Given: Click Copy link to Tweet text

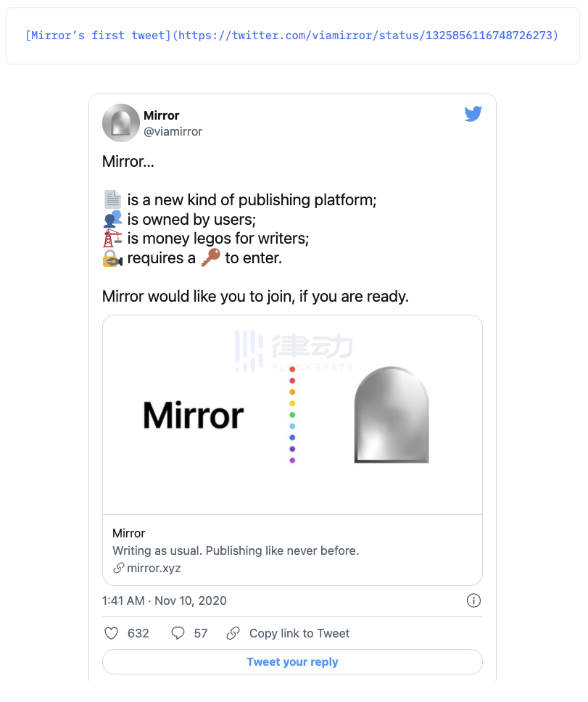Looking at the screenshot, I should click(299, 633).
